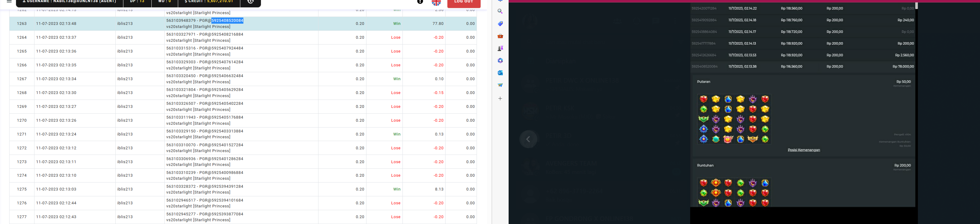Open the Microsoft 365 icon in the sidebar
The image size is (980, 224).
tap(500, 60)
